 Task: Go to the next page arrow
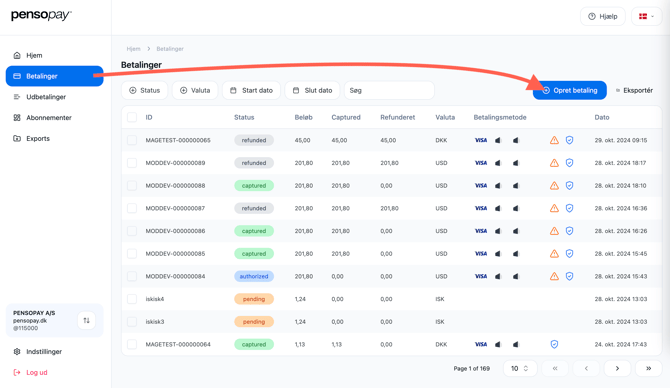pos(617,368)
